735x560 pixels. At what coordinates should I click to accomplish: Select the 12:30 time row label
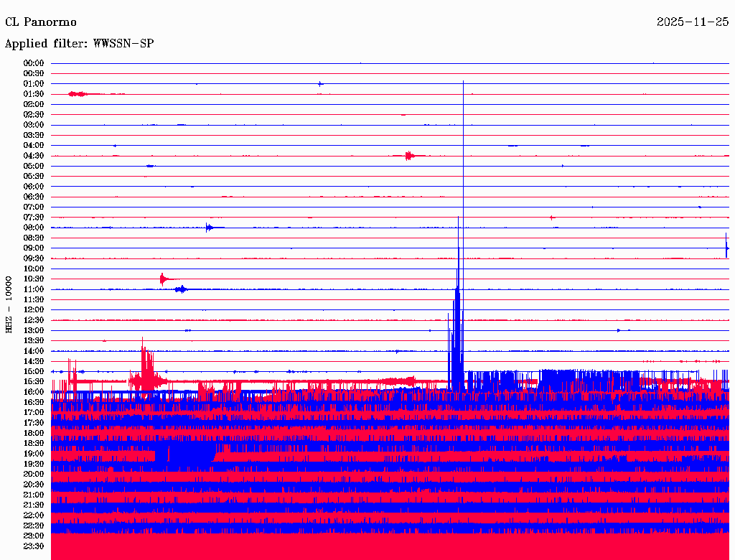34,320
